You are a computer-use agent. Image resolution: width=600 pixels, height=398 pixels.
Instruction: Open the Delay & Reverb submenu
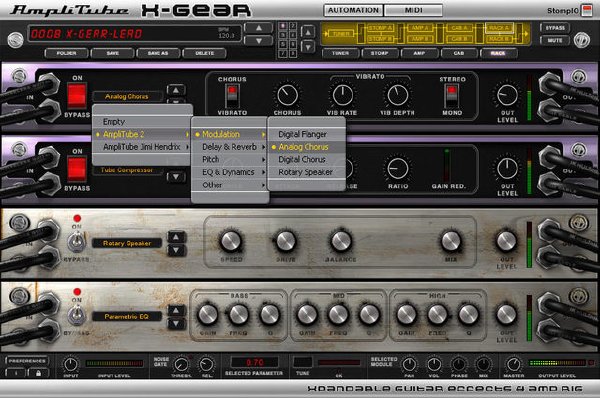230,147
